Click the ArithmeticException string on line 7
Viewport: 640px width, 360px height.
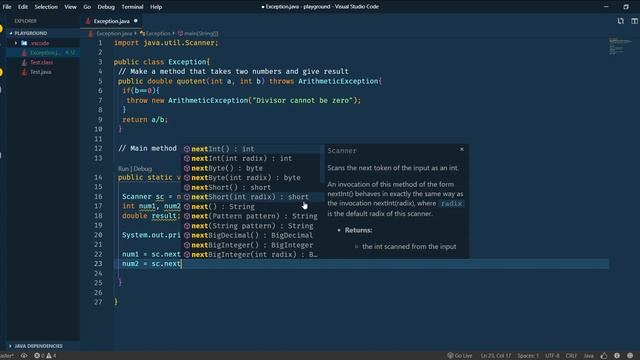[x=302, y=100]
